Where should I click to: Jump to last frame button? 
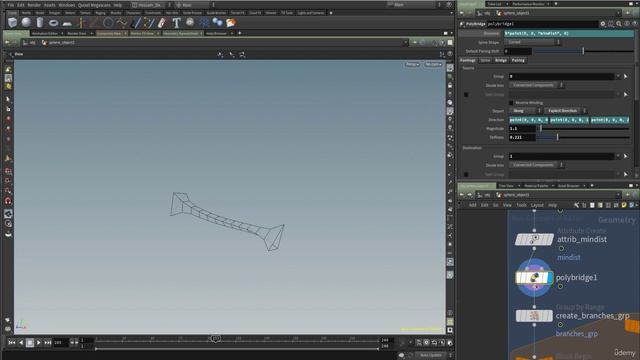(x=48, y=343)
